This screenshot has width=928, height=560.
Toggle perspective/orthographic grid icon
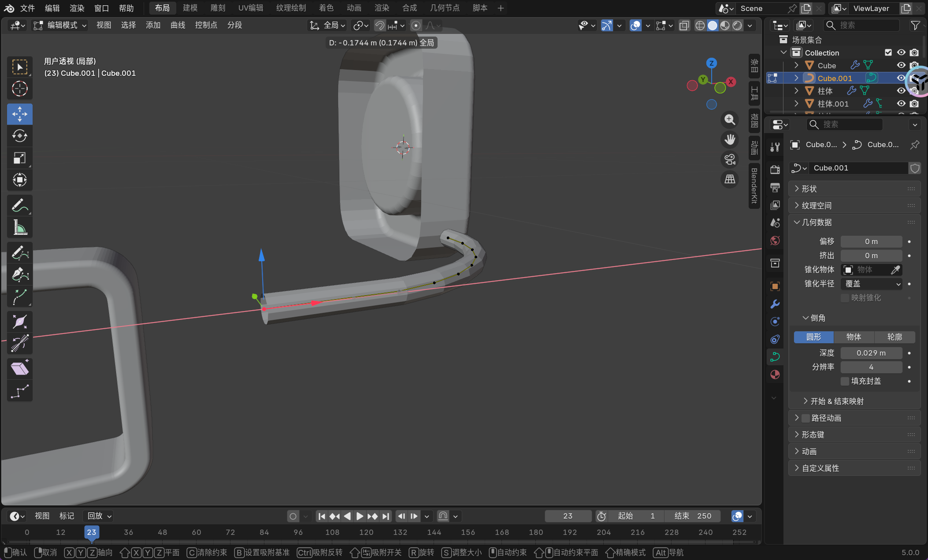click(730, 179)
